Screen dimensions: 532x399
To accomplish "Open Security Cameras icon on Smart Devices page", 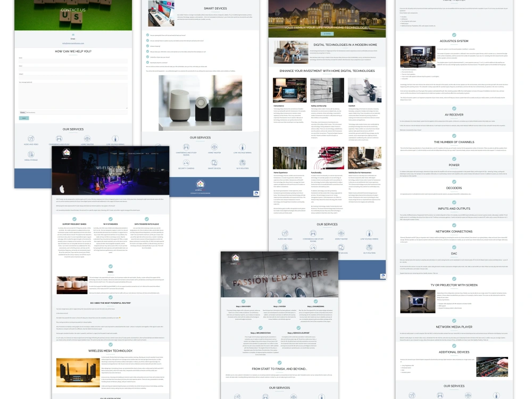I will click(186, 163).
